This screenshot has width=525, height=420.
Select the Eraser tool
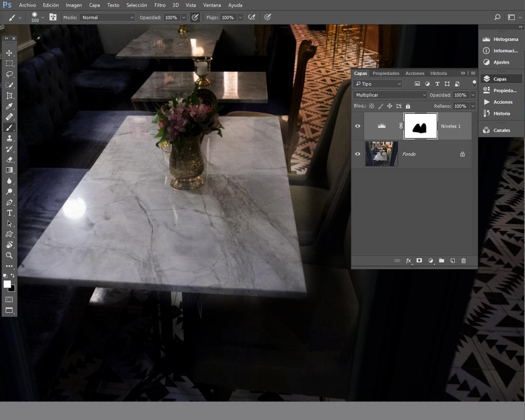coord(9,160)
